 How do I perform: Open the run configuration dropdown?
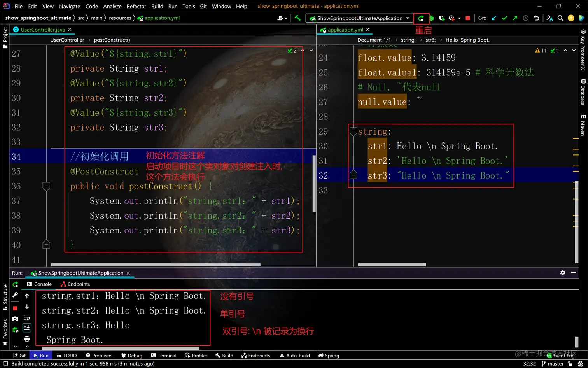[x=359, y=18]
